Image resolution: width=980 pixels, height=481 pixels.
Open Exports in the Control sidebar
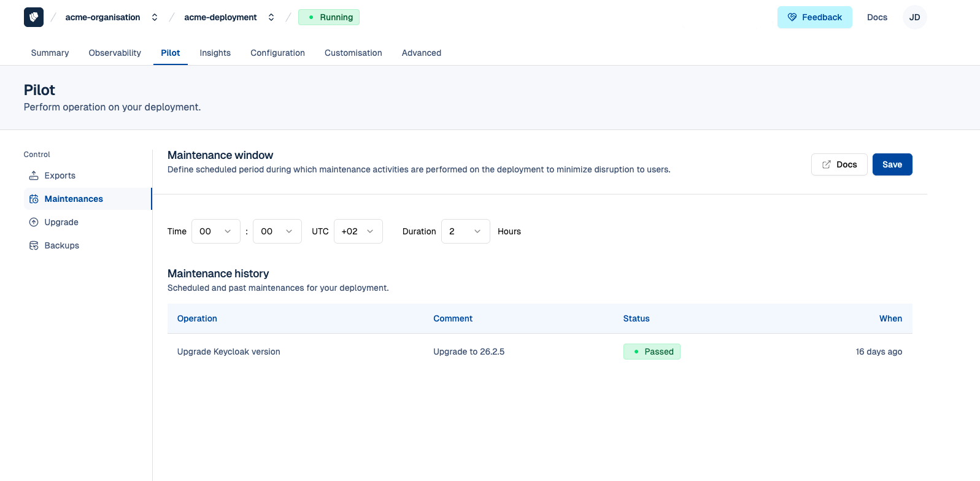(88, 175)
